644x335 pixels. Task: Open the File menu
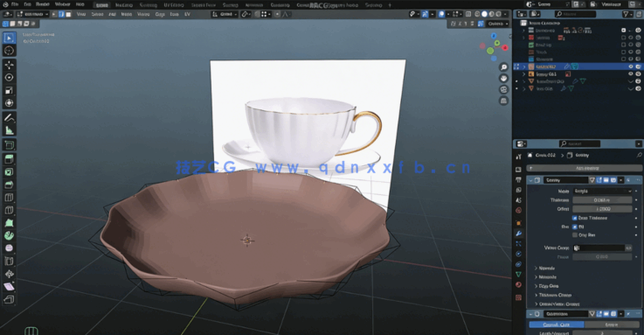tap(15, 4)
